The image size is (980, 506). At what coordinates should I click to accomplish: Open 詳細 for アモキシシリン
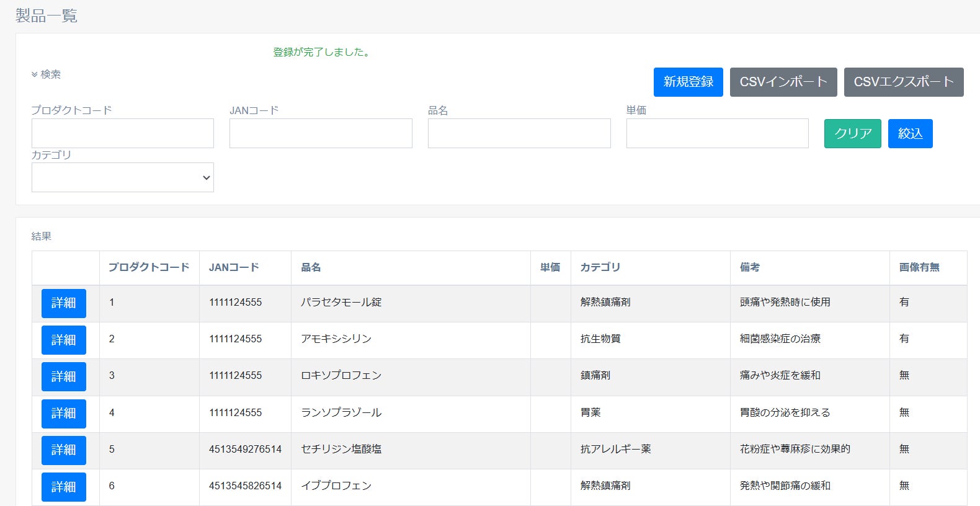pos(64,340)
